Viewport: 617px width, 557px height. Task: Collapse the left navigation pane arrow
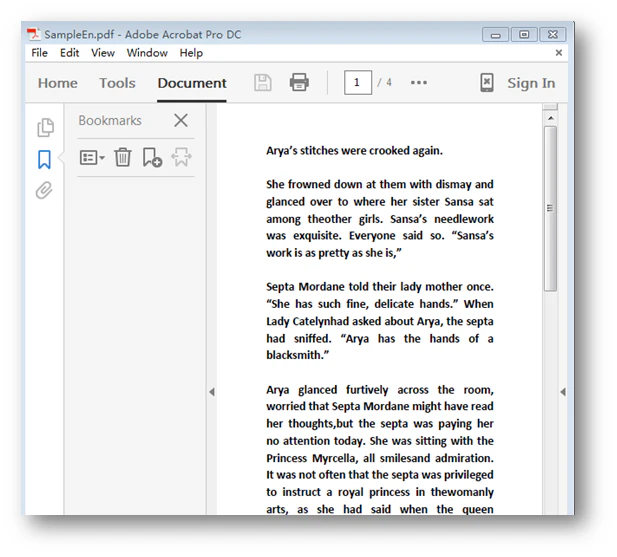tap(212, 392)
